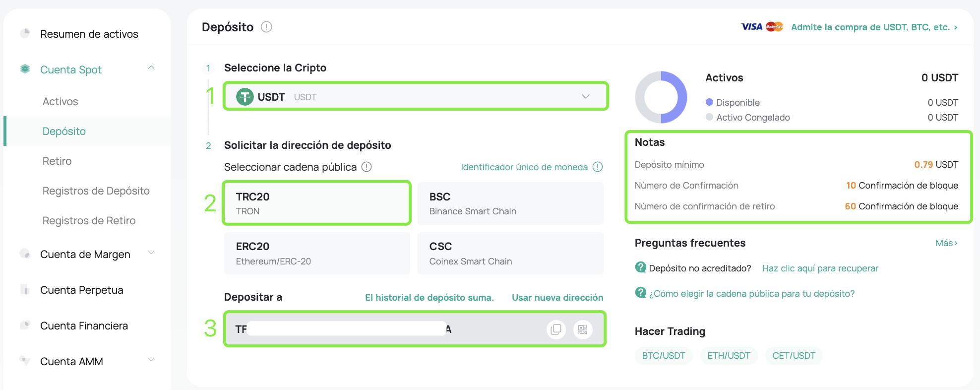The height and width of the screenshot is (390, 980).
Task: Click Haz clic aquí para recuperar
Action: [820, 268]
